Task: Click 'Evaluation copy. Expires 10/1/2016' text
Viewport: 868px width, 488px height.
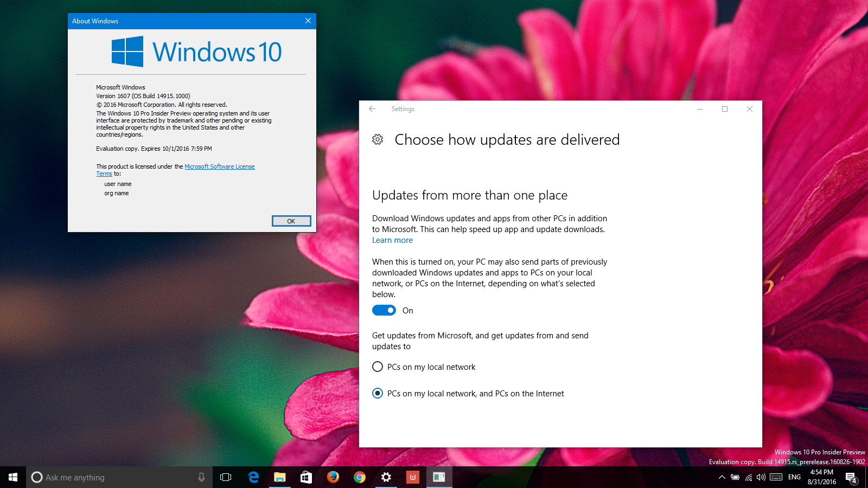Action: coord(154,149)
